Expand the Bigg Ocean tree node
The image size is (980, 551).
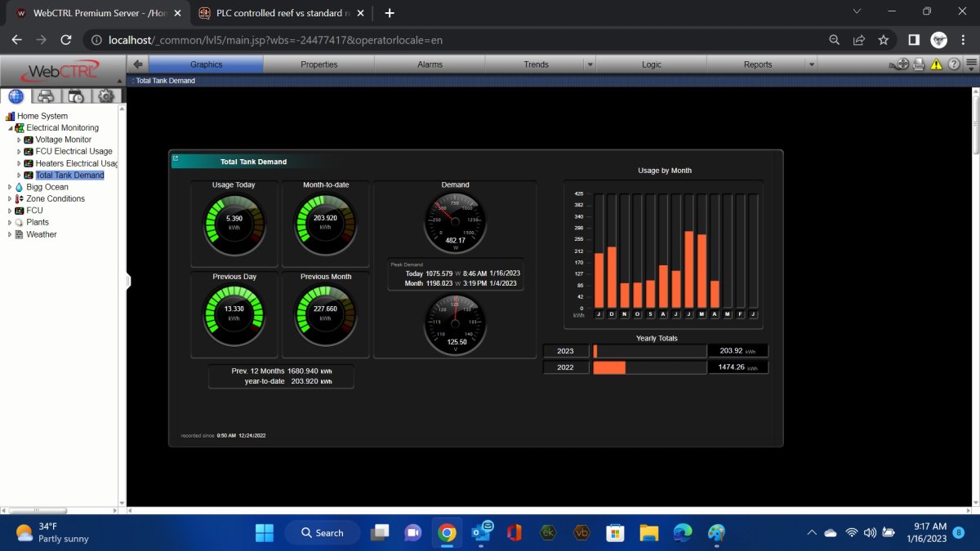pos(10,187)
